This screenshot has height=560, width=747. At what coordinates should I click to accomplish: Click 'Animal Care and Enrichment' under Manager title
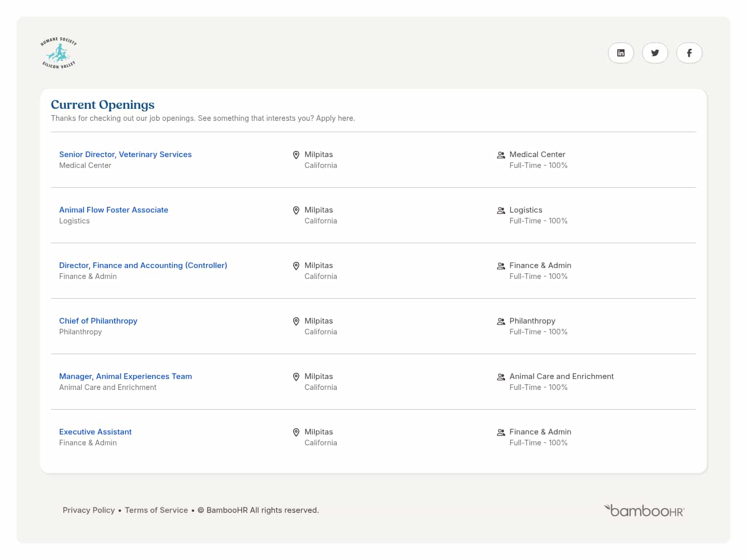[x=108, y=387]
